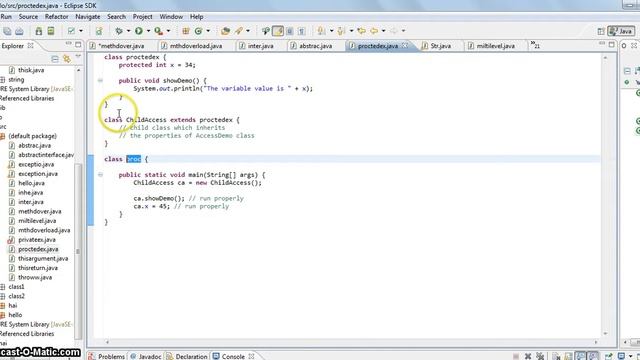Open the External Tools dropdown arrow

click(168, 31)
